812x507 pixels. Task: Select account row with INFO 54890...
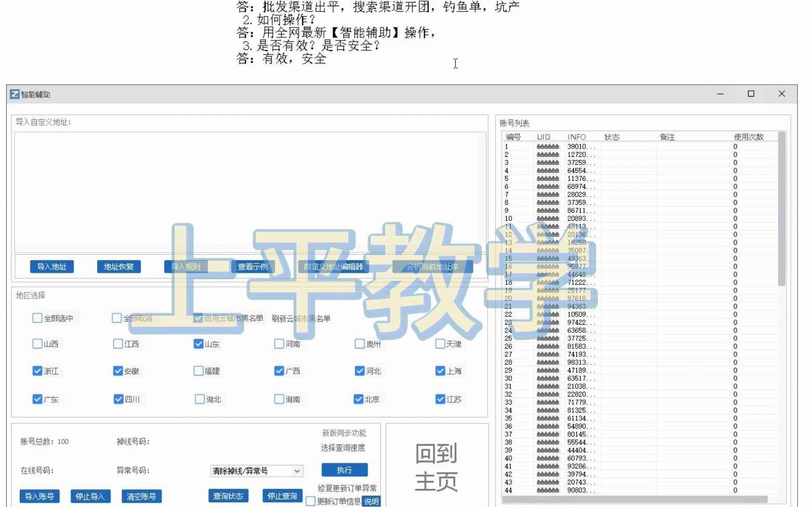click(x=640, y=426)
